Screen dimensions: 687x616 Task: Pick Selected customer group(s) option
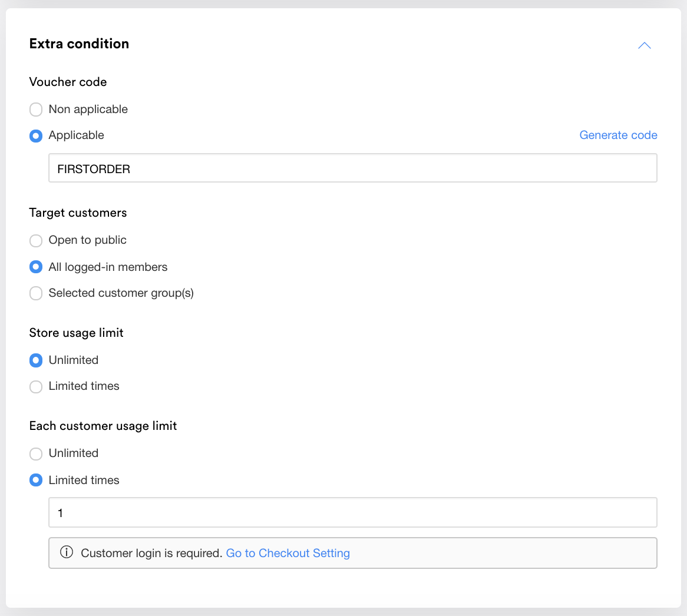click(36, 293)
